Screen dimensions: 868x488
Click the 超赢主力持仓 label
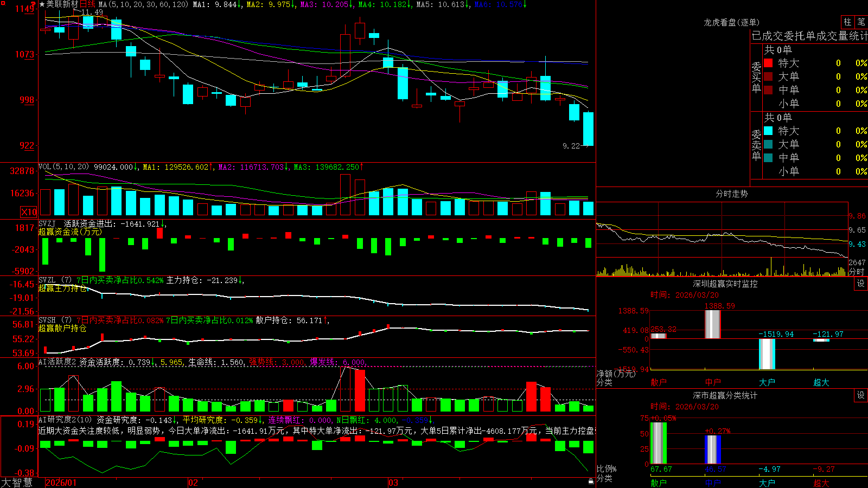[x=62, y=288]
